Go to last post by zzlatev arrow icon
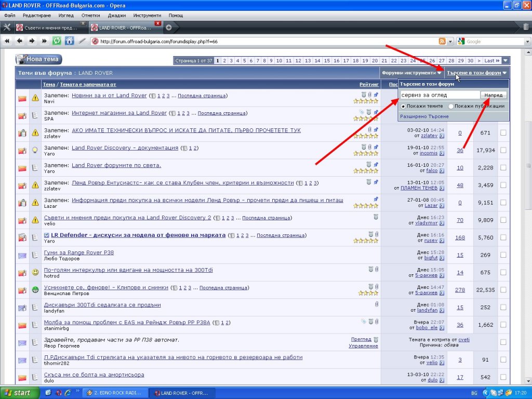Screen dimensions: 532x399 pyautogui.click(x=442, y=136)
